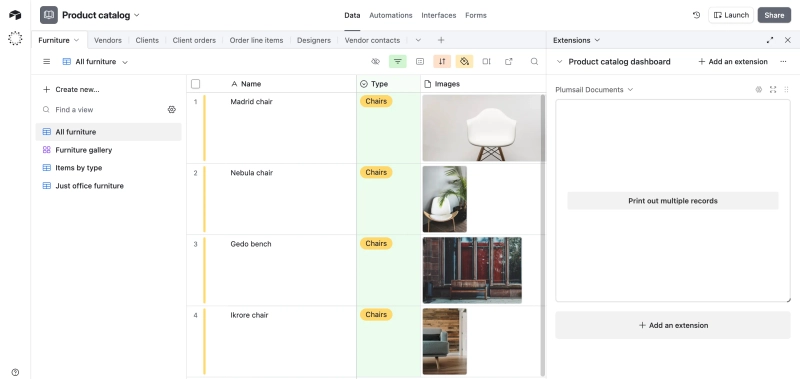
Task: Switch to Forms tab
Action: tap(476, 15)
